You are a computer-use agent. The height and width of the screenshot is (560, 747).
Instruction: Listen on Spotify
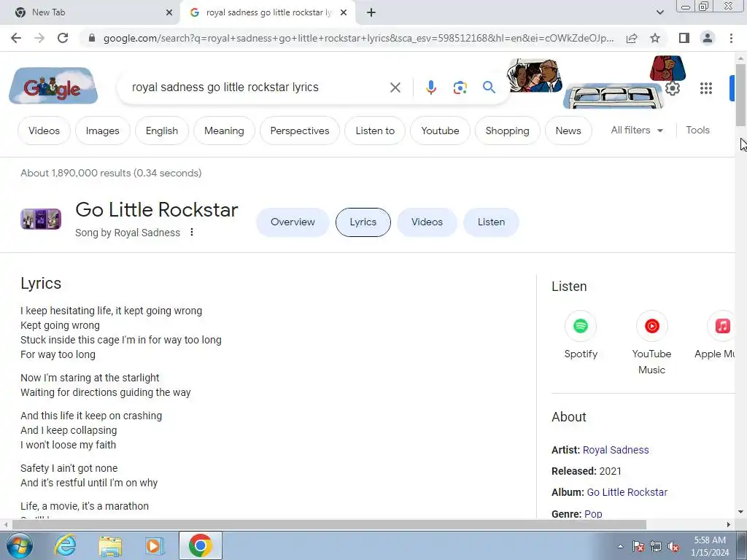click(580, 335)
